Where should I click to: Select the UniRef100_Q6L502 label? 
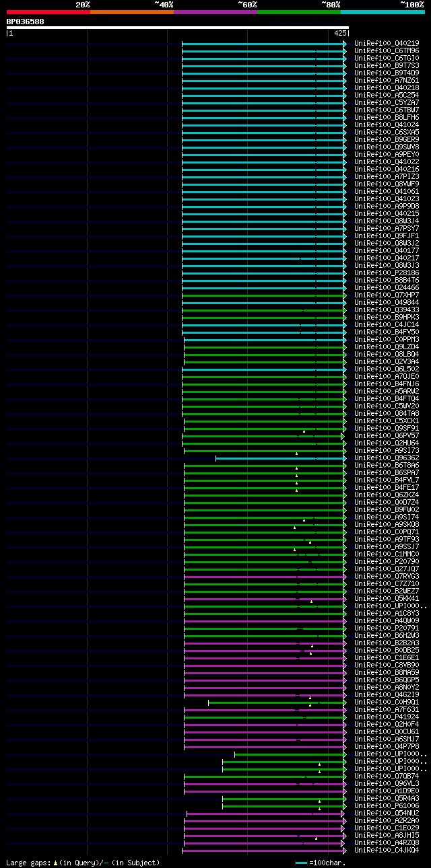coord(387,369)
